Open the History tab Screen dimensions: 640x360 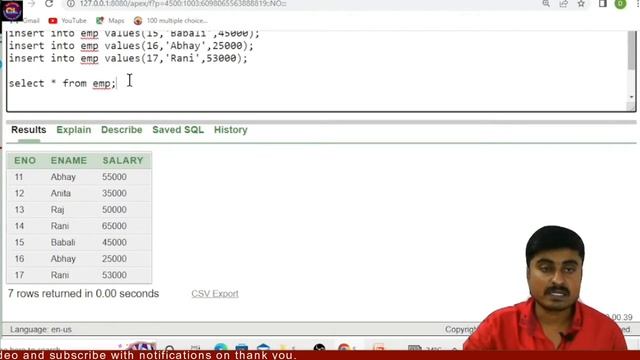point(231,130)
